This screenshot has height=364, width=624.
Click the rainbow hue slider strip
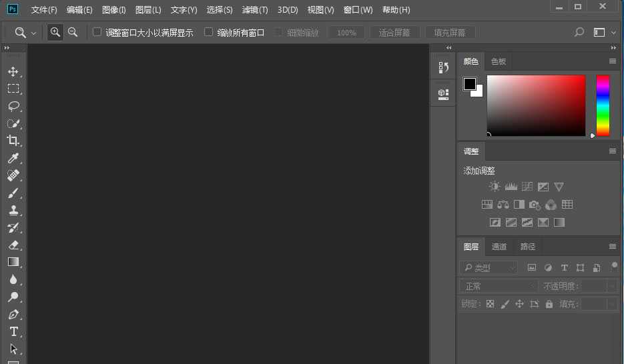pyautogui.click(x=603, y=105)
